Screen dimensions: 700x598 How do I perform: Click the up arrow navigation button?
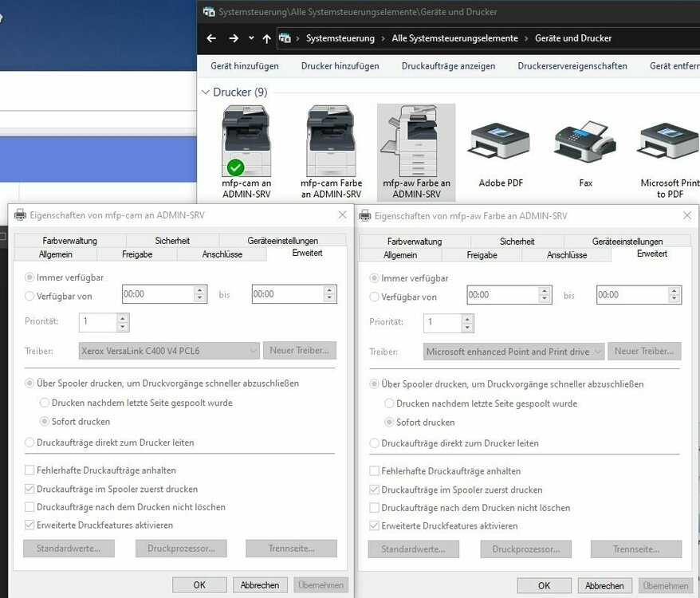pos(267,38)
